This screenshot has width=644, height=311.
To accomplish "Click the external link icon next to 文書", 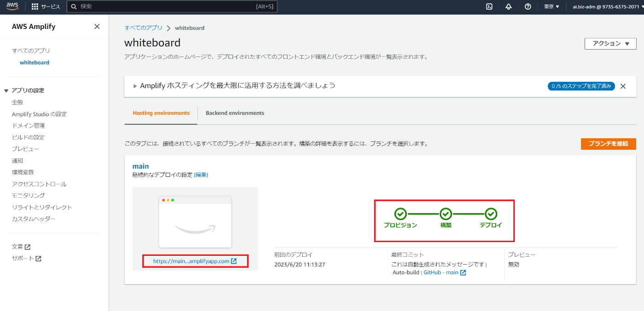I will (x=28, y=247).
